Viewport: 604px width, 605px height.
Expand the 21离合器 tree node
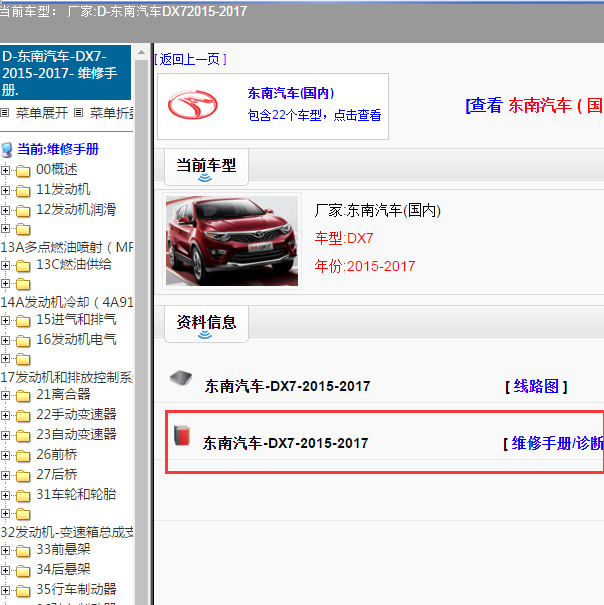pos(5,395)
